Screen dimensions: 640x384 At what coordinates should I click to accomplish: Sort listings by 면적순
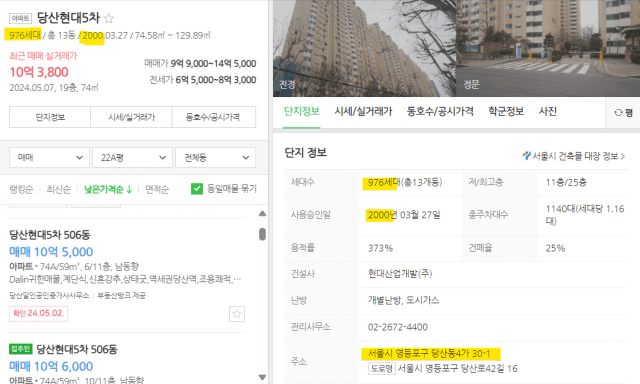click(x=157, y=189)
